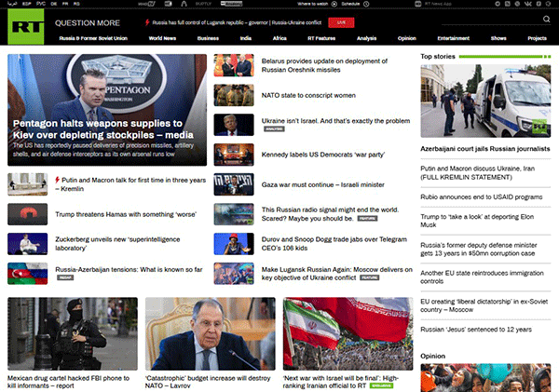Click Zuckerberg article thumbnail
Viewport: 559px width, 392px height.
[27, 244]
